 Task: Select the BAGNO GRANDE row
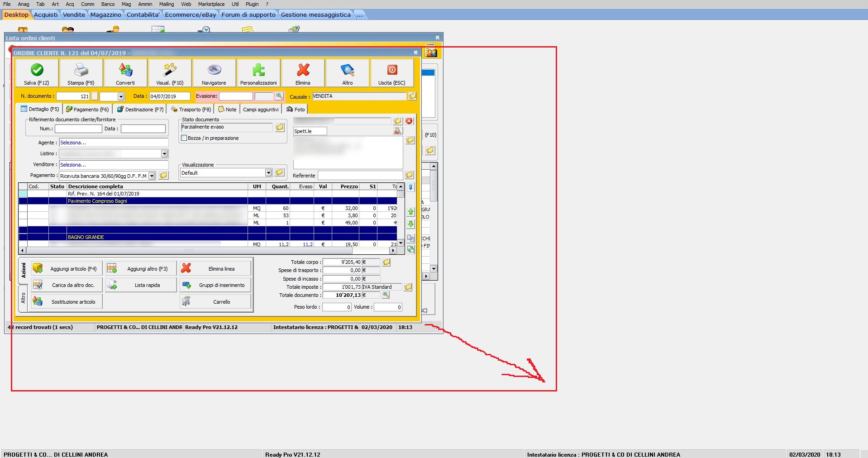[x=208, y=237]
